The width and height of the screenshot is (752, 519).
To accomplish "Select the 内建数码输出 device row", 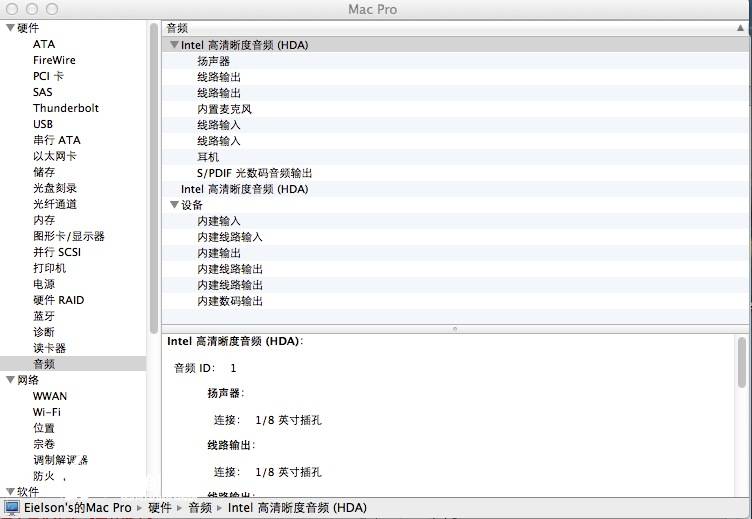I will [455, 301].
